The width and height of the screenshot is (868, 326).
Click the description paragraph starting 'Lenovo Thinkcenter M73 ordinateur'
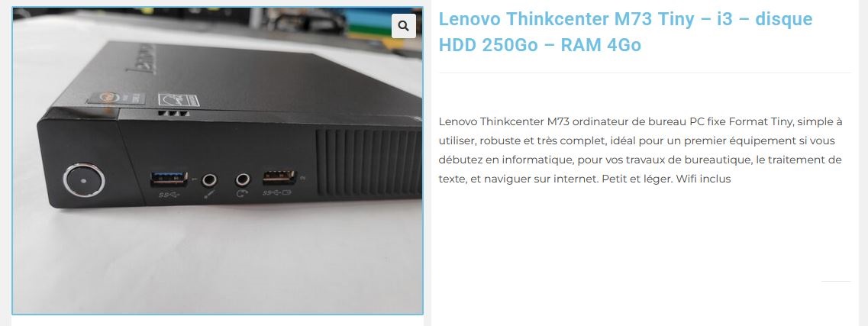tap(641, 150)
